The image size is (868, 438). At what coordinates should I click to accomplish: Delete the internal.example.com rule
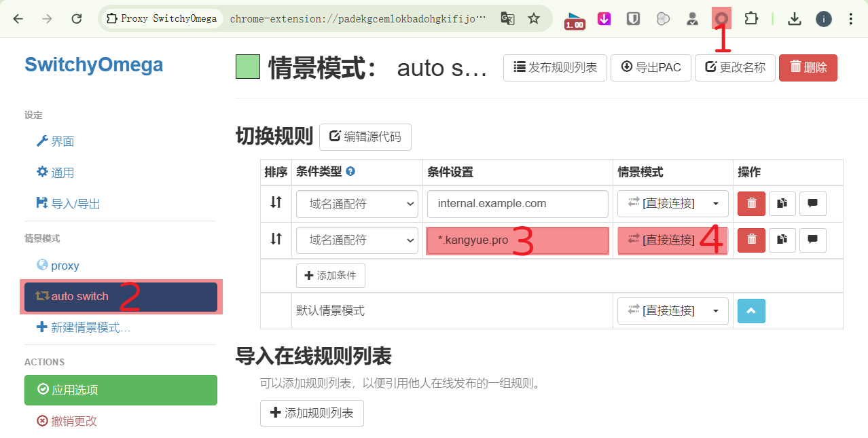[751, 203]
